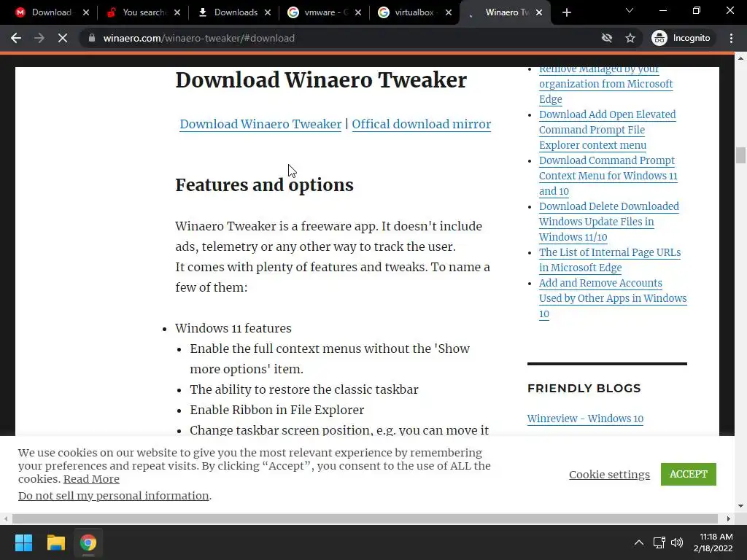
Task: Click the forward navigation arrow
Action: (x=39, y=38)
